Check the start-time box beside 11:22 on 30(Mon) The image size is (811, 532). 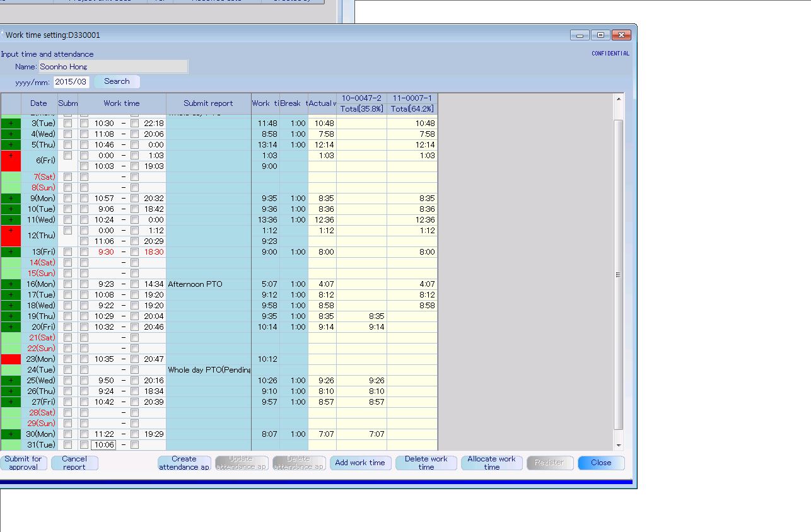84,434
